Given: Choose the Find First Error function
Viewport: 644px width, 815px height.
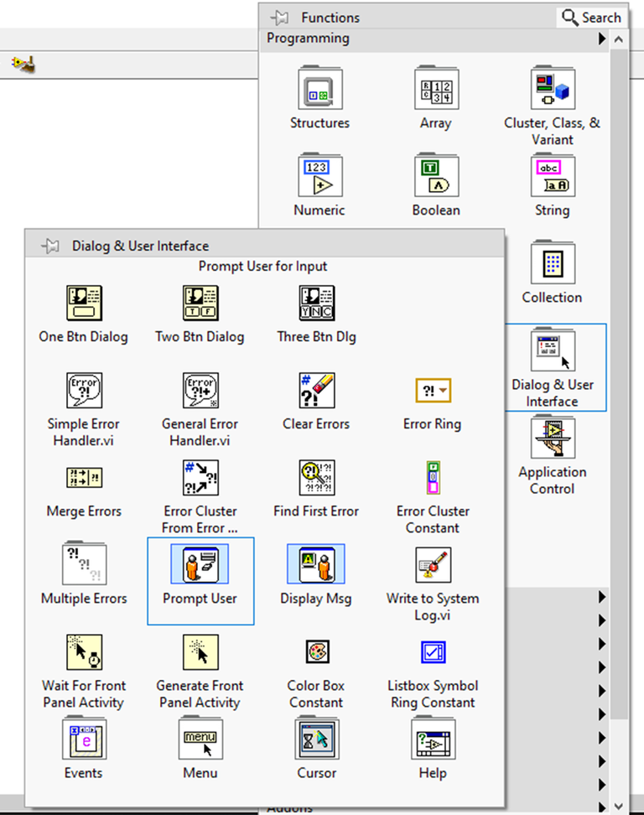Looking at the screenshot, I should pyautogui.click(x=316, y=478).
